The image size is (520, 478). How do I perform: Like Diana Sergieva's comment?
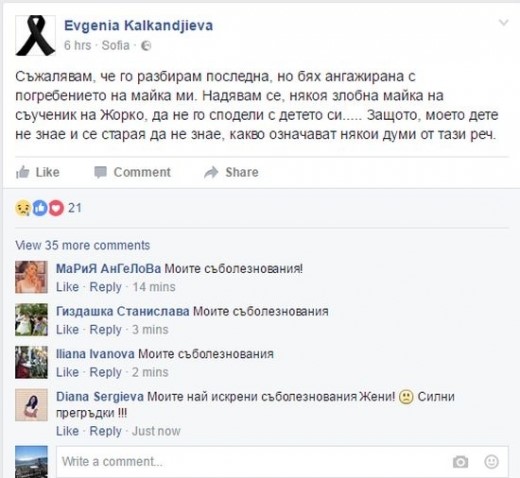(x=67, y=431)
